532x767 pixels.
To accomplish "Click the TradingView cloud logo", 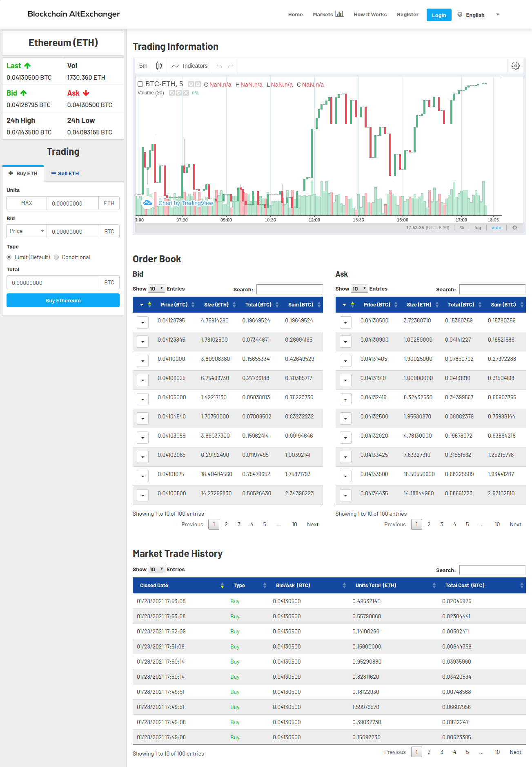I will click(147, 203).
